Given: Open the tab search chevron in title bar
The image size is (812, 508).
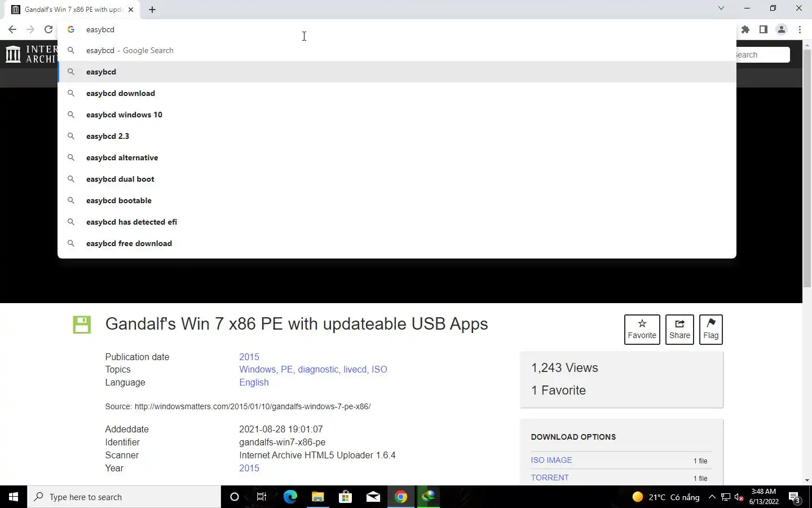Looking at the screenshot, I should point(721,8).
